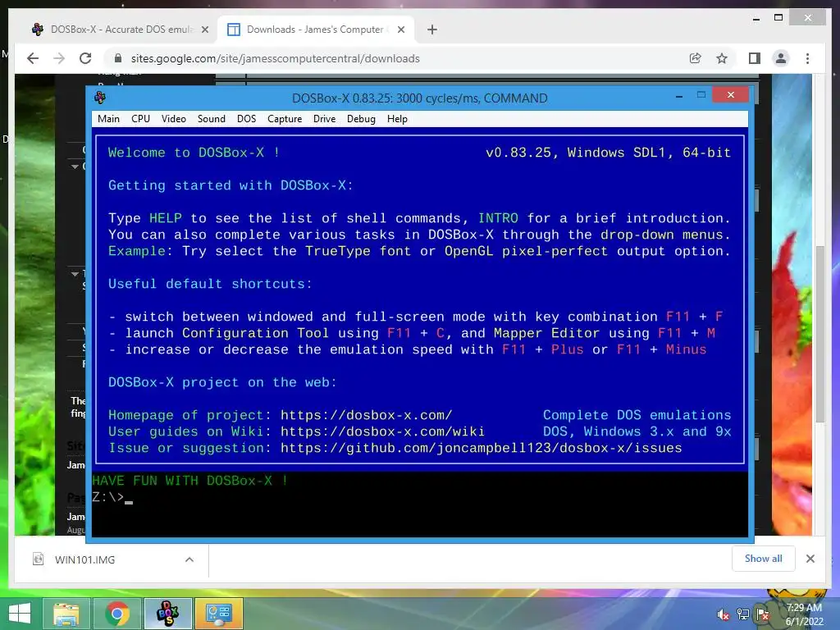Click the https://dosbox-x.com/ homepage text
The image size is (840, 630).
tap(367, 415)
